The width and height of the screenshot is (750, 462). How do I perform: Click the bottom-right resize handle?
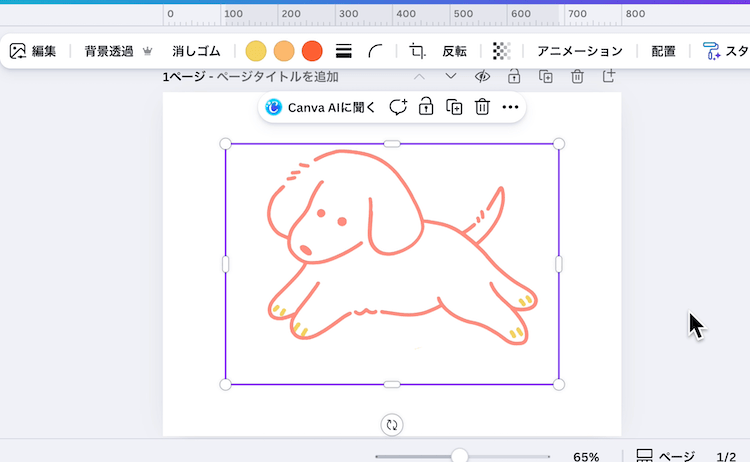(x=559, y=385)
